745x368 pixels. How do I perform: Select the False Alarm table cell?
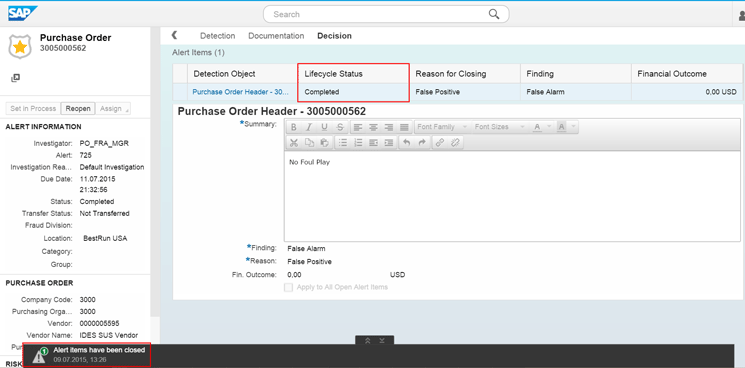coord(576,92)
